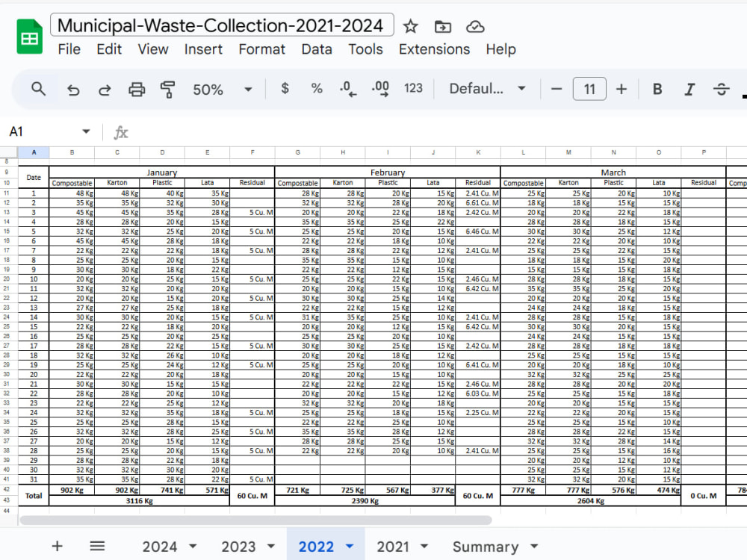The image size is (747, 560).
Task: Open the File menu
Action: 69,49
